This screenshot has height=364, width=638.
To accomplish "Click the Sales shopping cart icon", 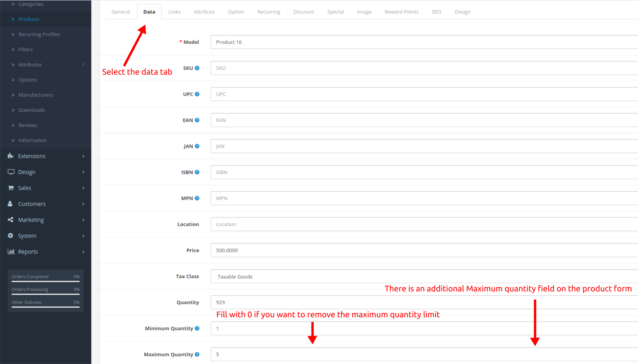I will point(10,188).
